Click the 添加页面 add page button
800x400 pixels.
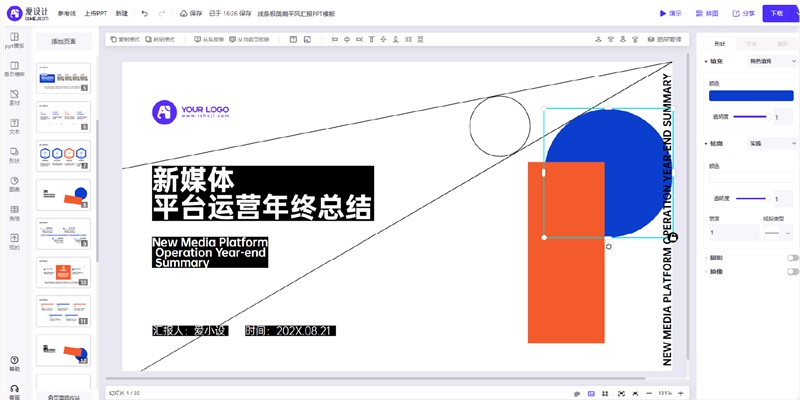click(64, 42)
